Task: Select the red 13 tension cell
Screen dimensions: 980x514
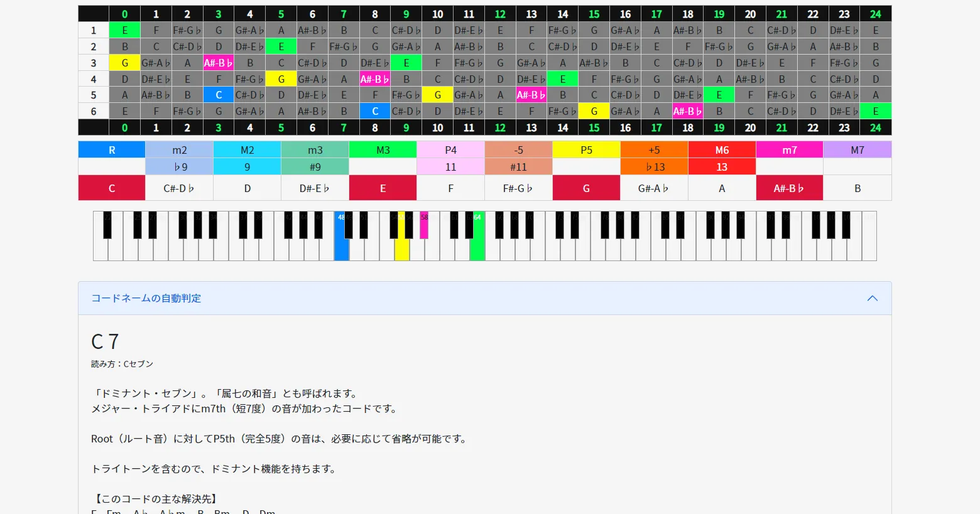Action: pos(722,167)
